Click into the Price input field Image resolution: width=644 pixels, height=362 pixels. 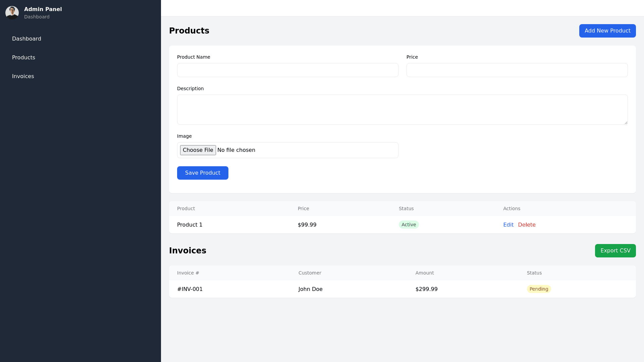point(517,70)
